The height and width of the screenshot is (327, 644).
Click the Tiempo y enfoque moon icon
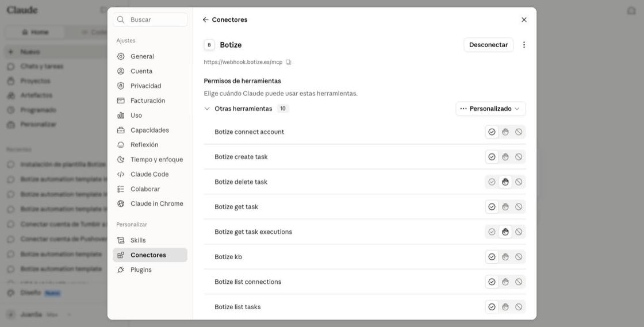coord(121,160)
